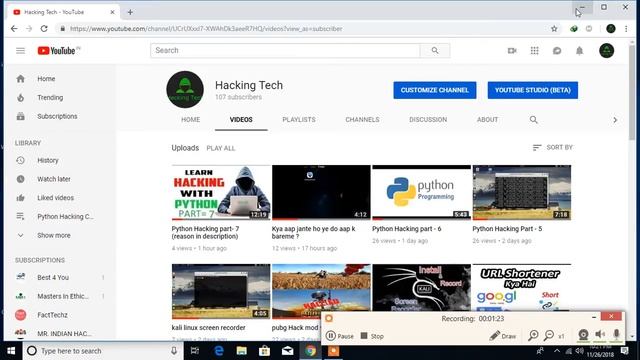Go back in browser history
This screenshot has height=360, width=640.
coord(14,29)
